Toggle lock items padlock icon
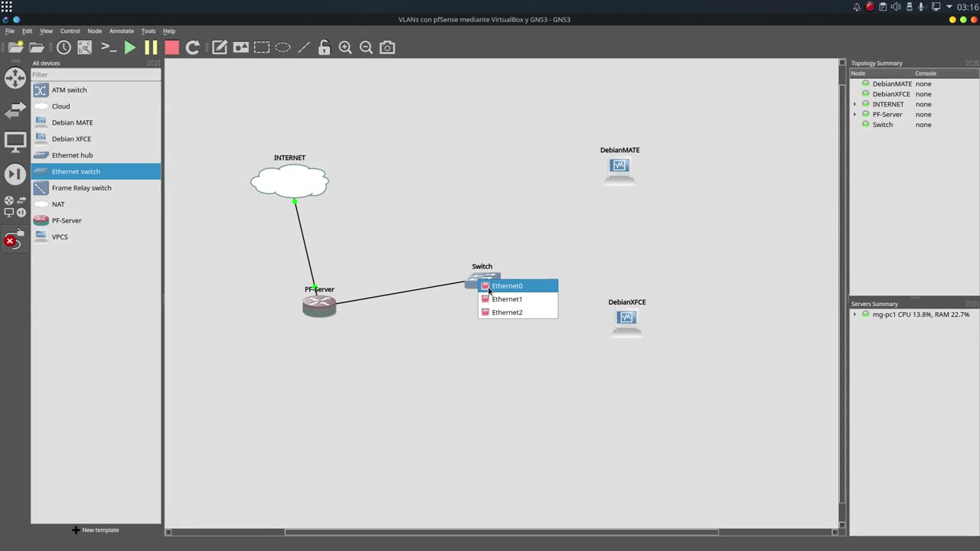The height and width of the screenshot is (551, 980). pos(325,47)
